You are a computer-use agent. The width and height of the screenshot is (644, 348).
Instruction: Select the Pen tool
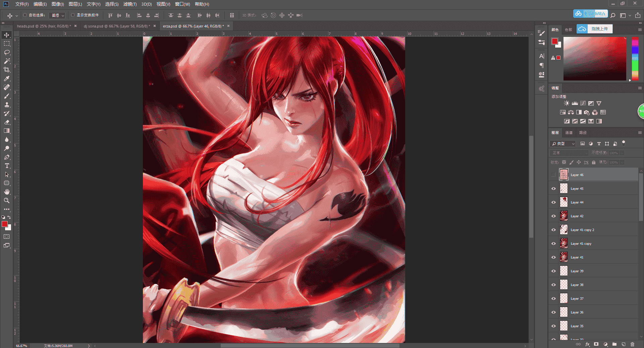coord(7,157)
